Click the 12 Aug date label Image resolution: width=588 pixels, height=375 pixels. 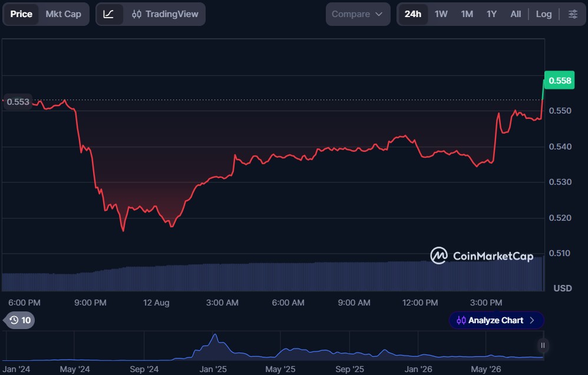(x=156, y=303)
